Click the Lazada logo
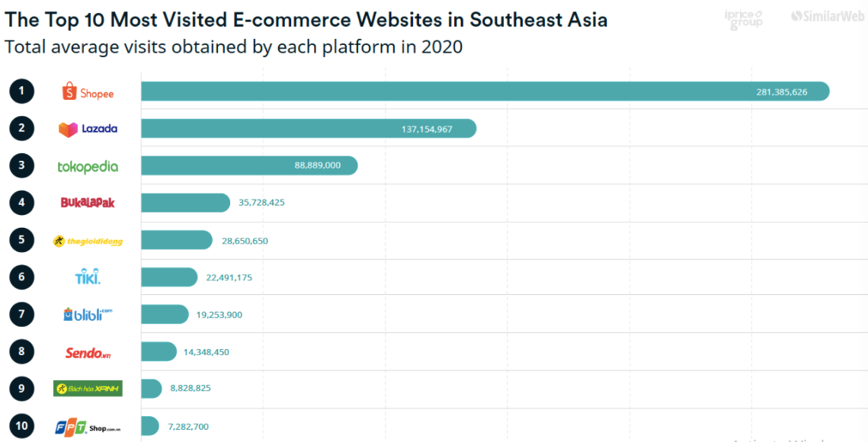 (x=88, y=129)
